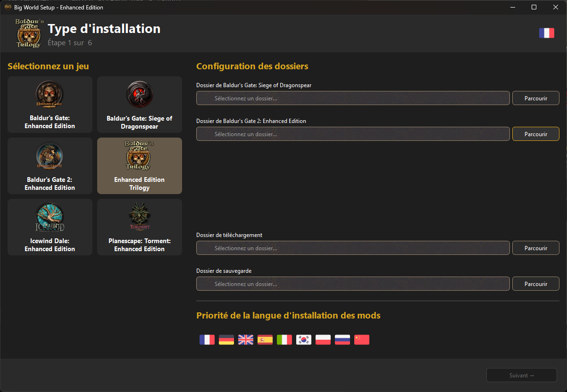Choose the Baldur's Gate 2: Enhanced Edition card
The height and width of the screenshot is (392, 567).
(50, 166)
